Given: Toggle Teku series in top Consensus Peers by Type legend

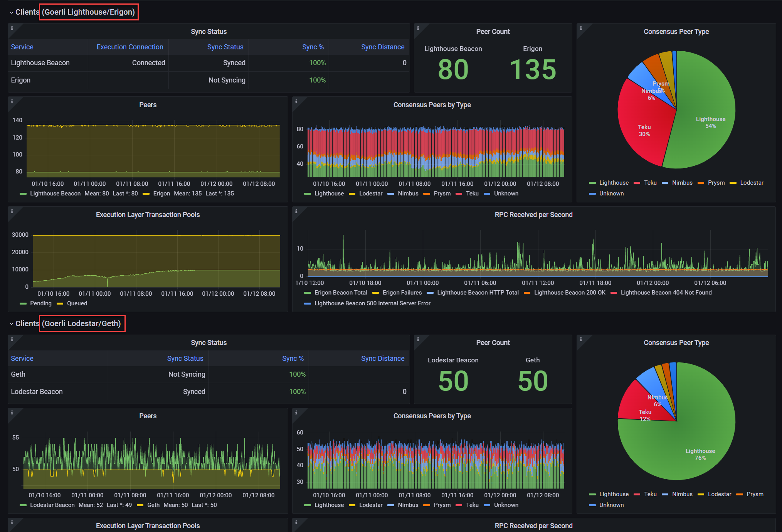Looking at the screenshot, I should 472,194.
